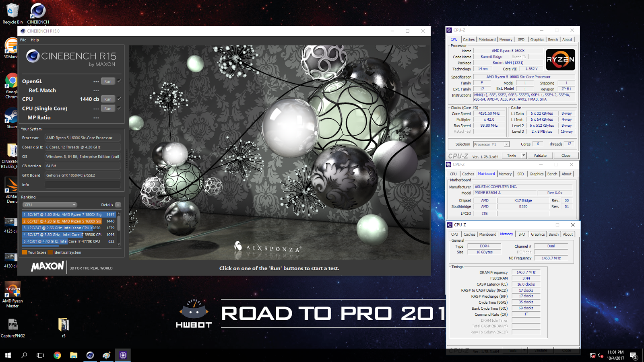Click the PRIME B350M-A model field
Viewport: 644px width, 362px height.
pos(505,193)
